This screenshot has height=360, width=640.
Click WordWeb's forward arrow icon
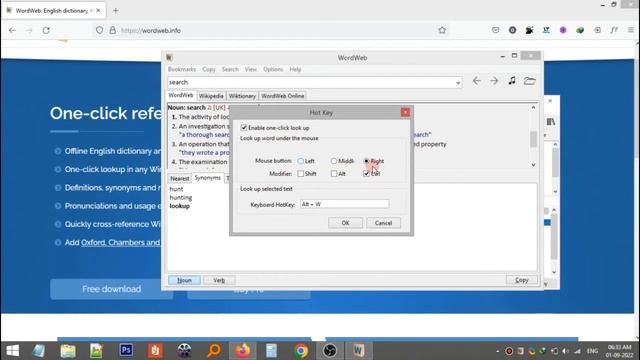coord(494,81)
